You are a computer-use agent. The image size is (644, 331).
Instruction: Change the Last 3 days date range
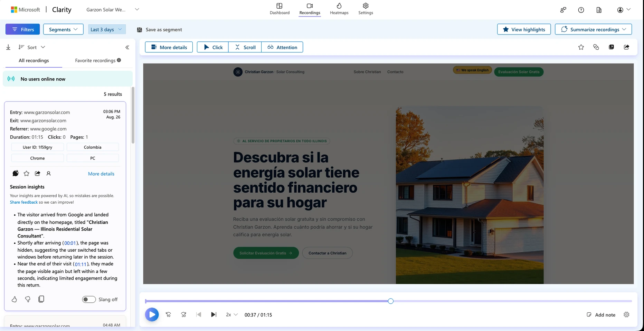[x=107, y=29]
